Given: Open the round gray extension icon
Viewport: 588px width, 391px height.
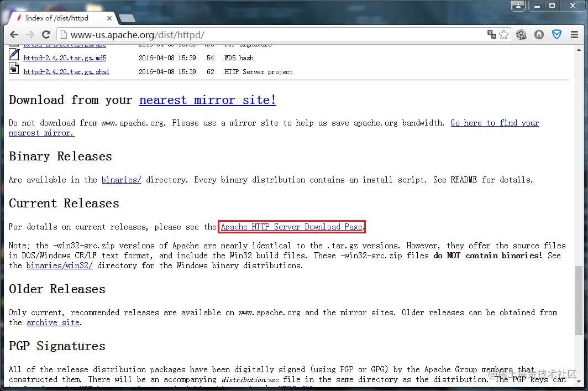Looking at the screenshot, I should pos(539,35).
